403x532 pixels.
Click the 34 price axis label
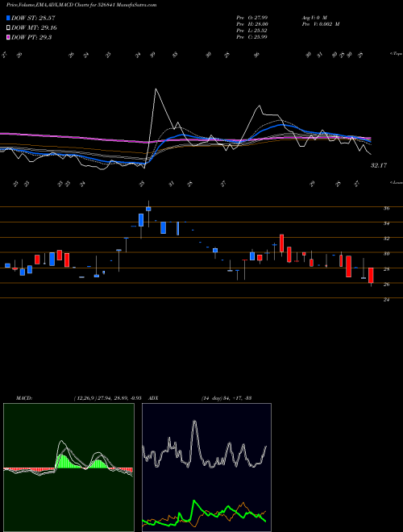click(x=386, y=223)
